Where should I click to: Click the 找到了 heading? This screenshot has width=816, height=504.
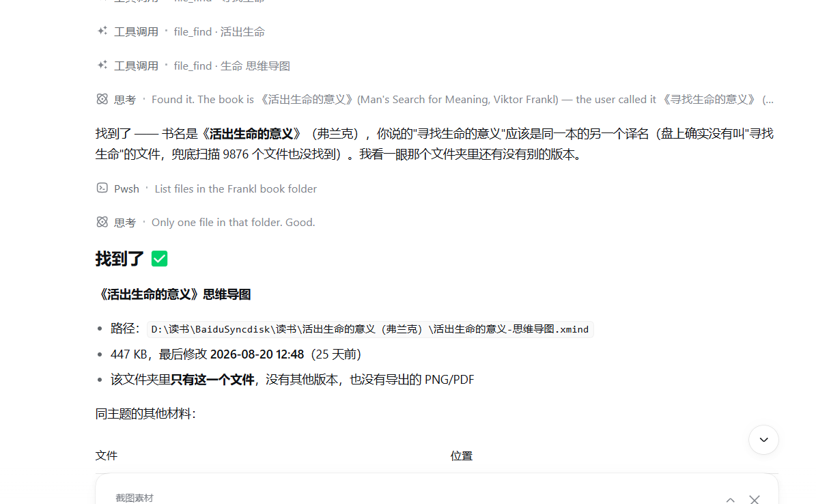point(119,259)
